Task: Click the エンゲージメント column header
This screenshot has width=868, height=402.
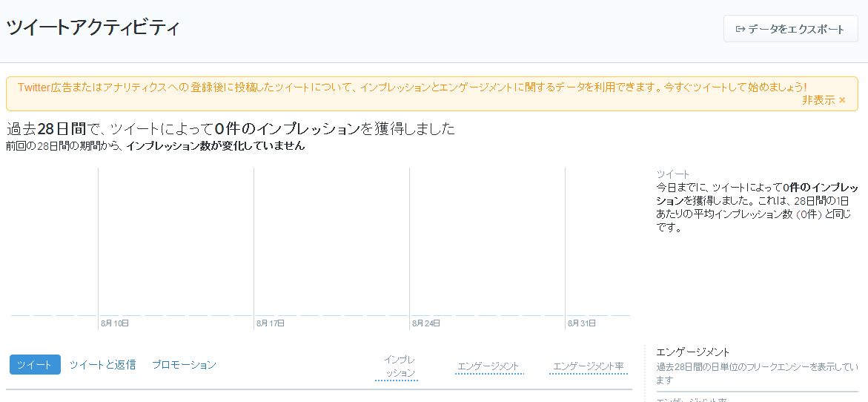Action: click(x=488, y=366)
